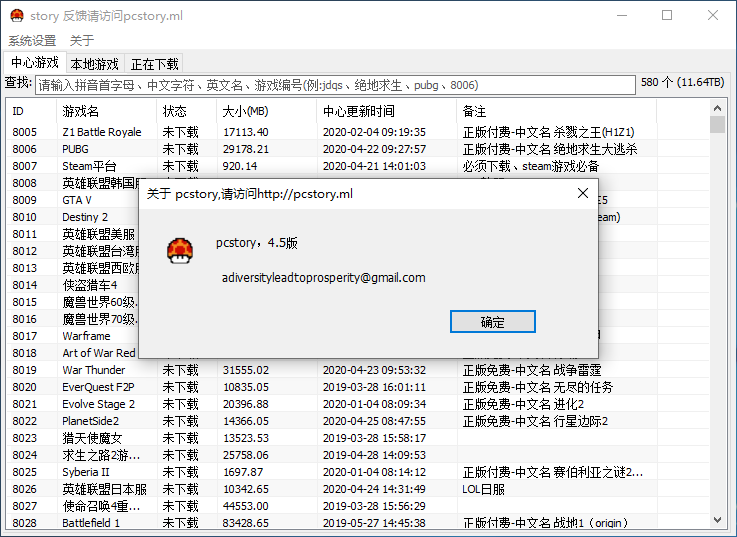Sort by the 游戏名 column header

(x=106, y=111)
